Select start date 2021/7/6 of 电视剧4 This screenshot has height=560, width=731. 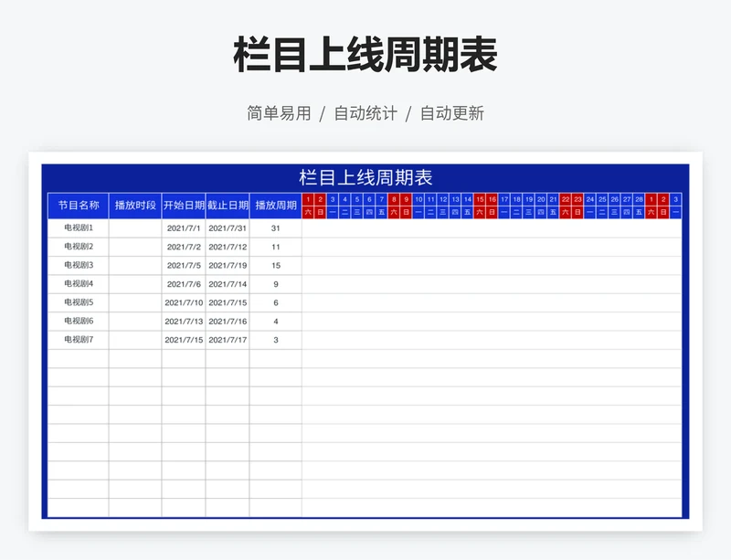tap(184, 284)
